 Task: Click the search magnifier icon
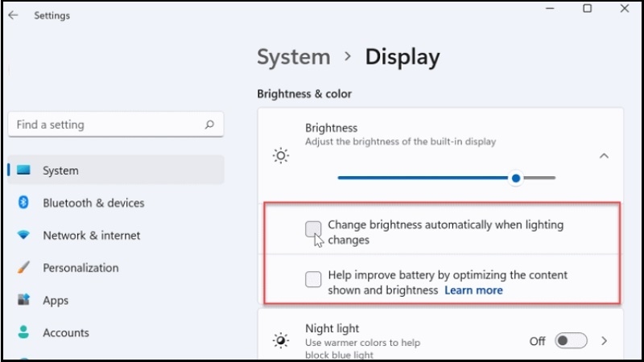(x=209, y=125)
